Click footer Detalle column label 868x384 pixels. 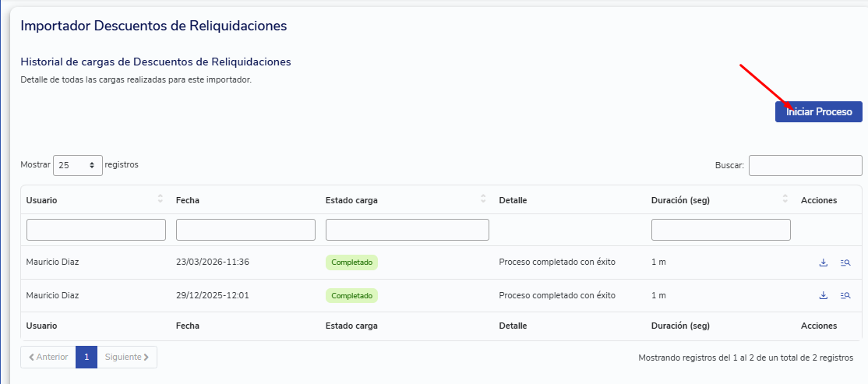click(513, 326)
